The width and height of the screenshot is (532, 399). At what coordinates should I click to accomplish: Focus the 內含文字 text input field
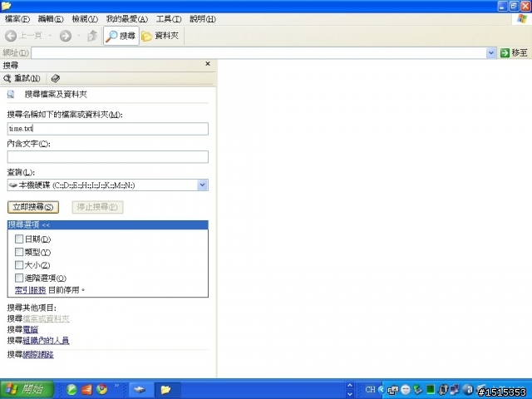pyautogui.click(x=107, y=157)
